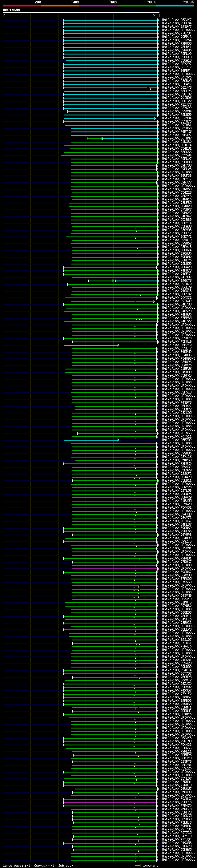Select hit UniRef100_P49358
The image size is (197, 868).
(176, 843)
